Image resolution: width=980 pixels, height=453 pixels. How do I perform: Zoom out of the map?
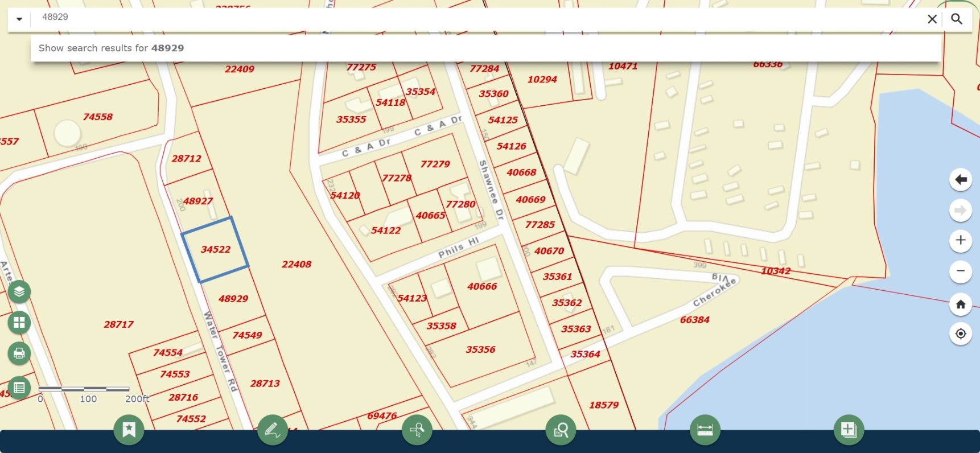click(961, 271)
